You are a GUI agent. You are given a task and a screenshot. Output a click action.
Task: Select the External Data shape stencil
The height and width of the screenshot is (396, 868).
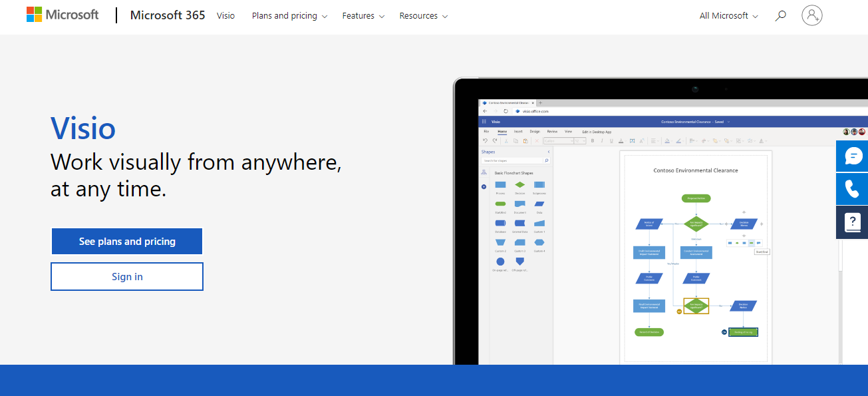(x=519, y=223)
